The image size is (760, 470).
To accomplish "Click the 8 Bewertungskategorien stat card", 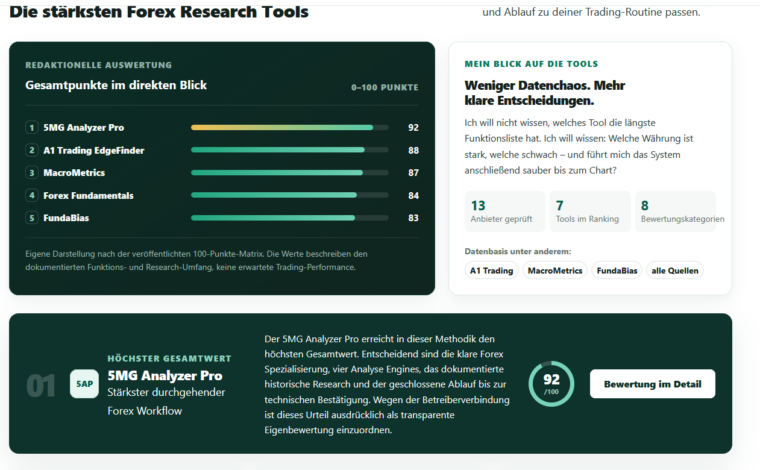I will click(x=676, y=211).
